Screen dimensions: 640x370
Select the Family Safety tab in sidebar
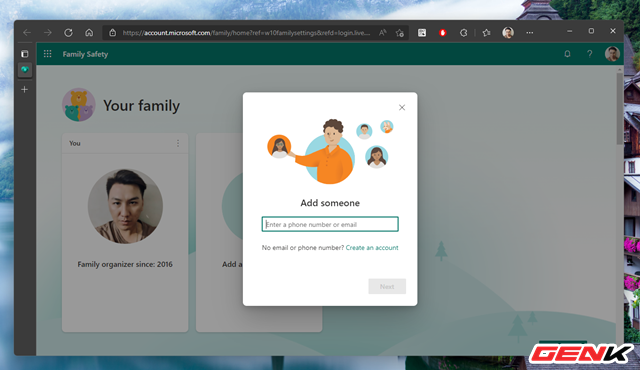pos(24,70)
